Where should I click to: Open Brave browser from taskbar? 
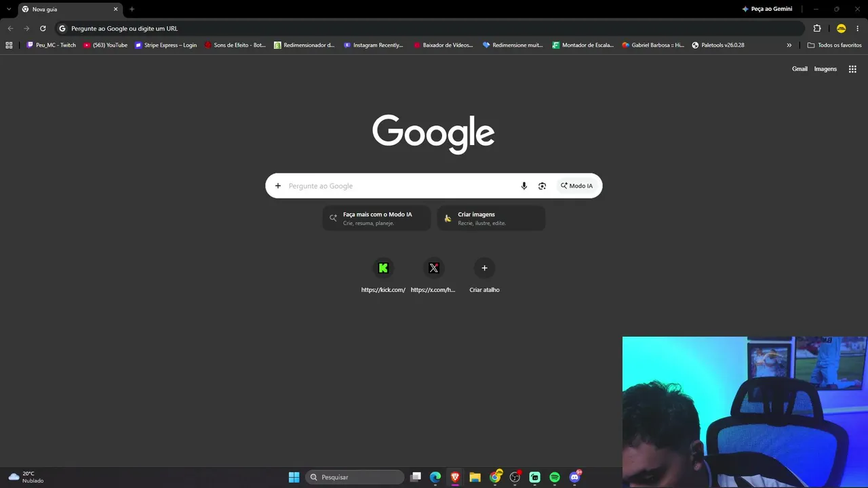point(455,477)
